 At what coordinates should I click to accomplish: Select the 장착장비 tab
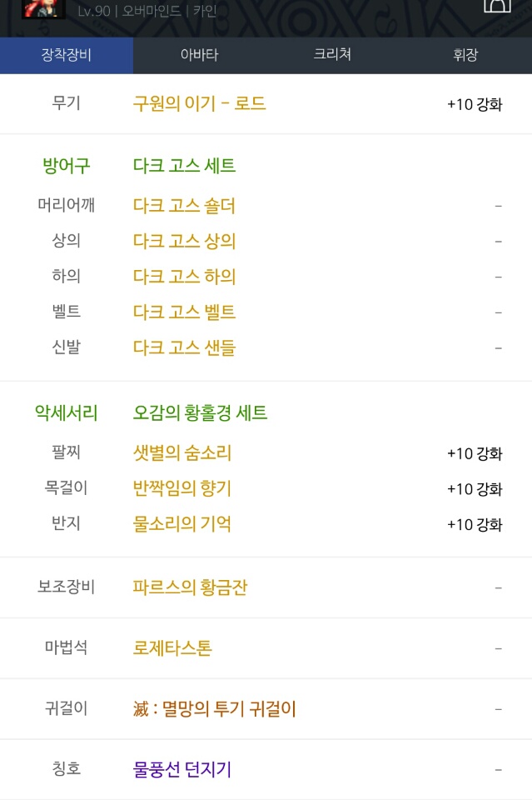67,55
